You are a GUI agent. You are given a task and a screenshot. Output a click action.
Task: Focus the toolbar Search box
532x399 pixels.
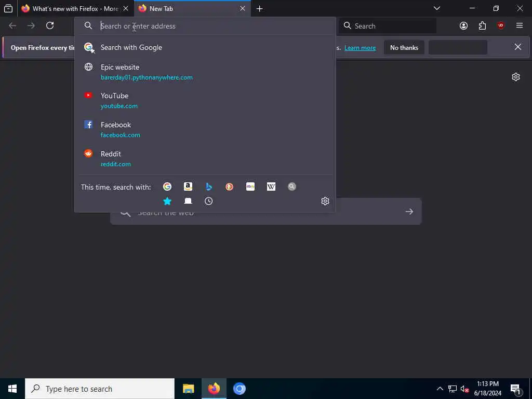pos(388,26)
